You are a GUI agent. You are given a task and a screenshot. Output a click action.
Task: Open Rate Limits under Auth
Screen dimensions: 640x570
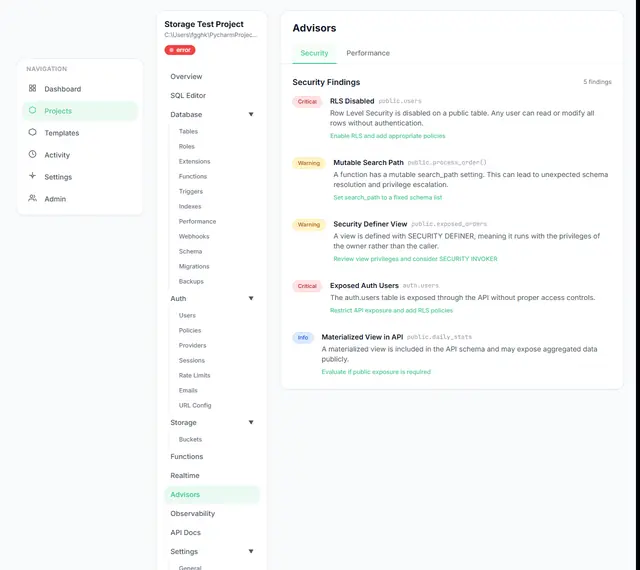click(194, 376)
